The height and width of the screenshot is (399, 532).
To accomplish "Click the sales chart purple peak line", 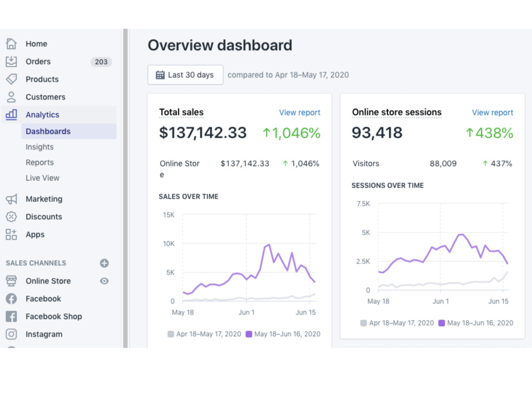I will tap(269, 245).
